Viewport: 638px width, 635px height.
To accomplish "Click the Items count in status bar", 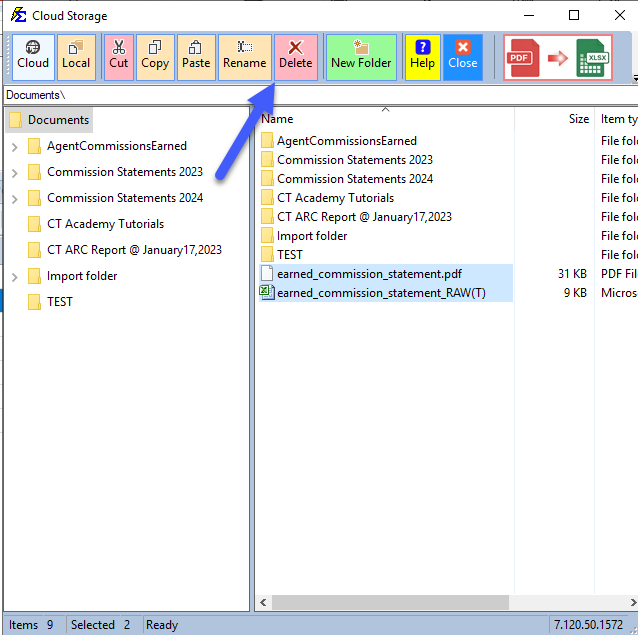I will click(x=31, y=625).
